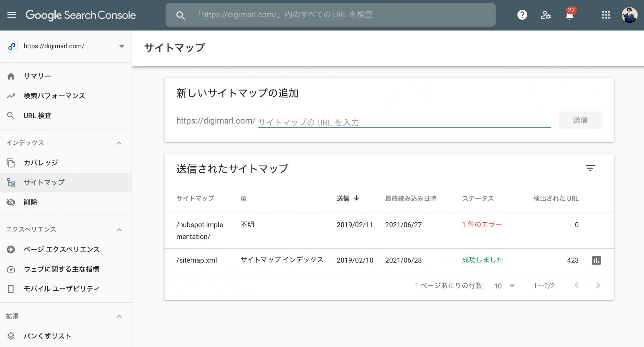Click the 1 件のエラー status
Viewport: 644px width, 347px height.
coord(482,224)
